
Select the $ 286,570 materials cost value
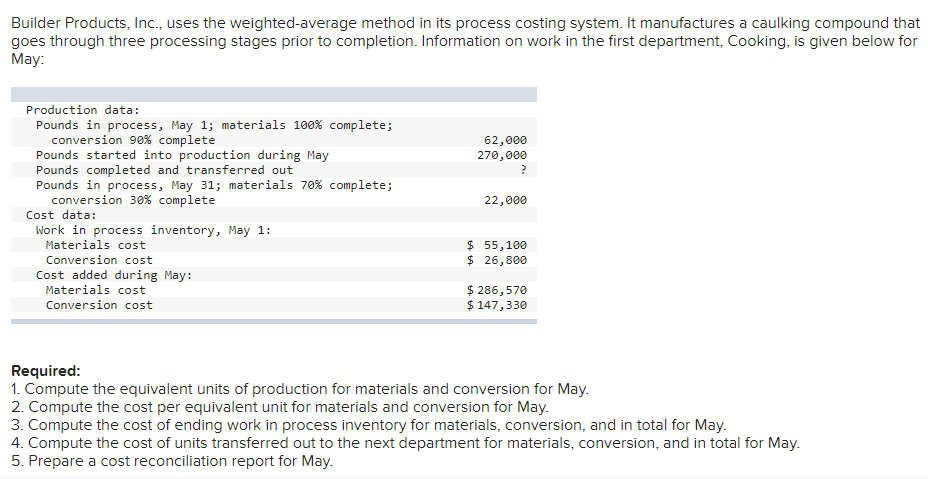click(x=497, y=290)
